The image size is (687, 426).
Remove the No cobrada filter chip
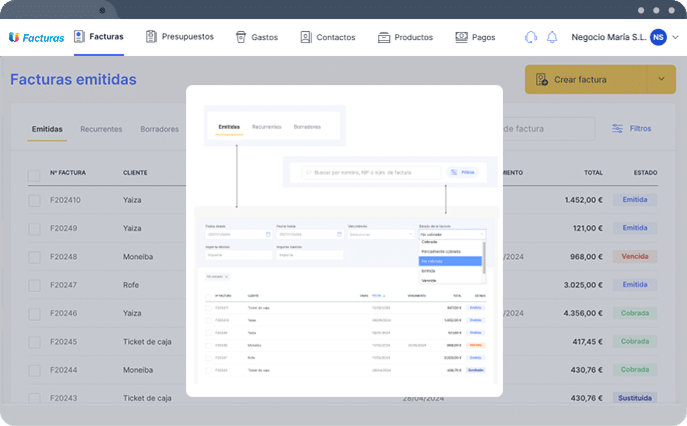point(227,277)
